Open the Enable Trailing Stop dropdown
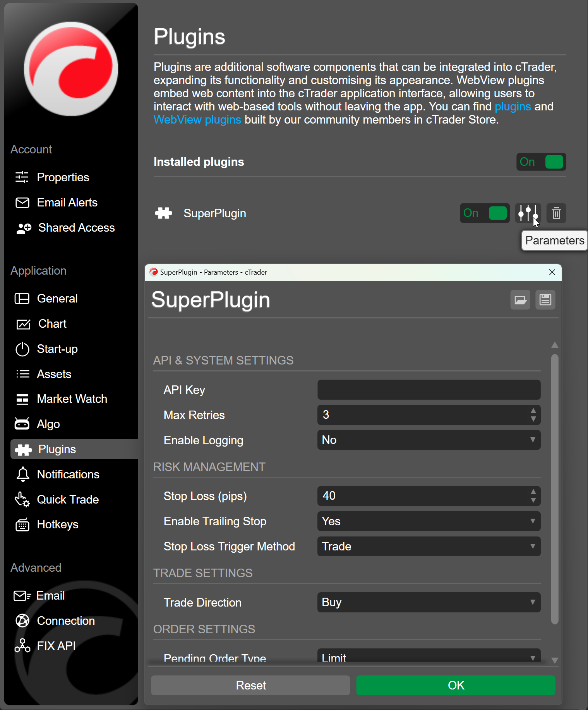 tap(429, 521)
